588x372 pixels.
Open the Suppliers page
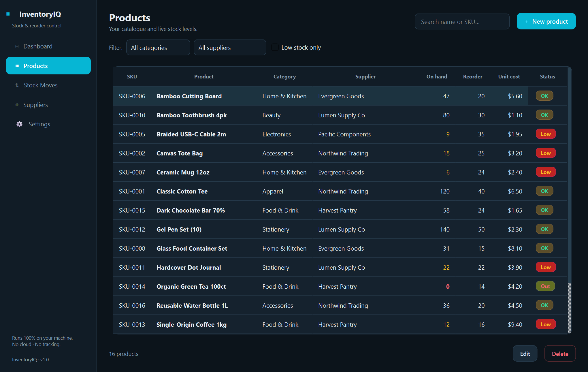48,105
